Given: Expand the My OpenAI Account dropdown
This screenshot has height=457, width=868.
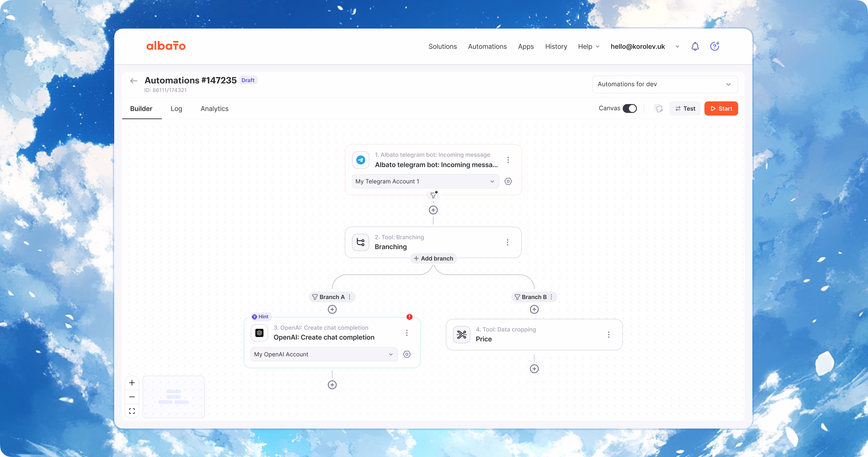Looking at the screenshot, I should (324, 354).
